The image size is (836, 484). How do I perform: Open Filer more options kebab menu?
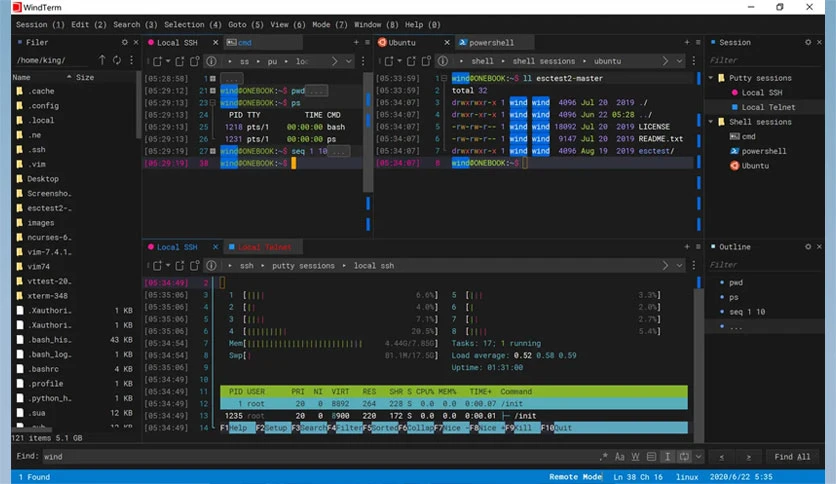point(131,60)
